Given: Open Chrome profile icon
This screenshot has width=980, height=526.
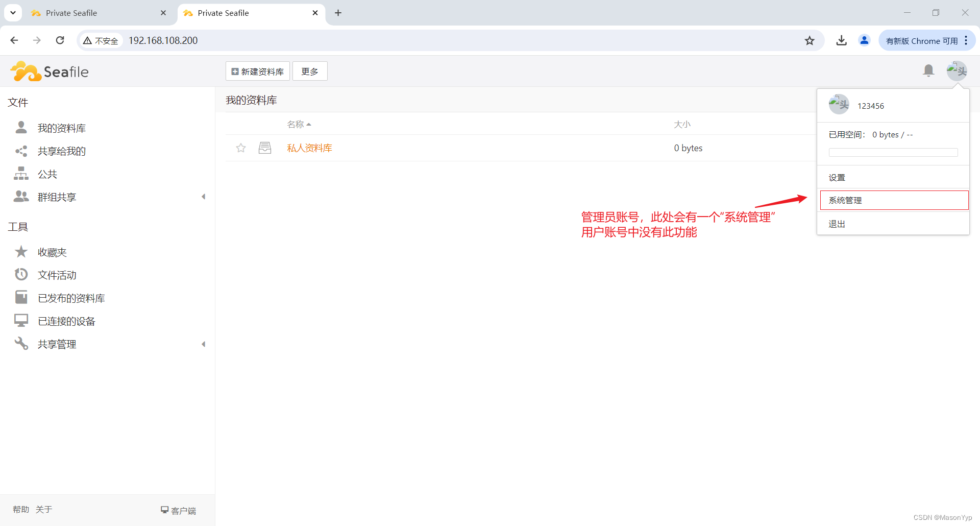Looking at the screenshot, I should (864, 40).
